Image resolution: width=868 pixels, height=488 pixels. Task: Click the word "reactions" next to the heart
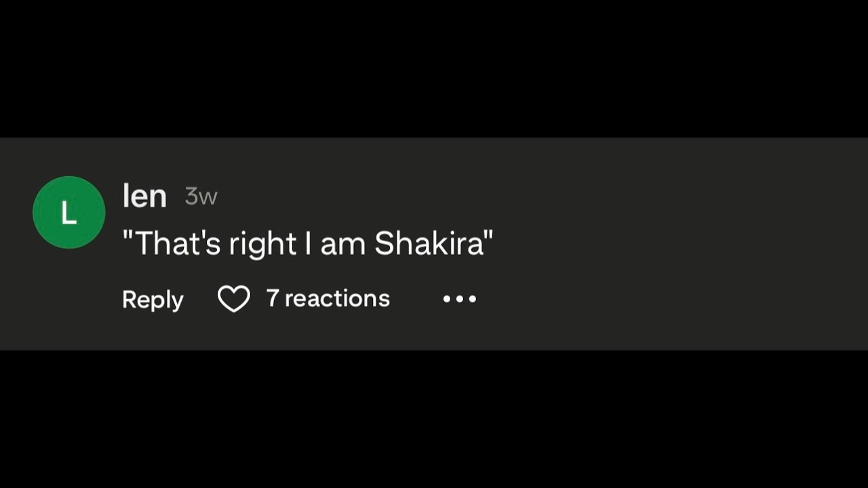[337, 298]
